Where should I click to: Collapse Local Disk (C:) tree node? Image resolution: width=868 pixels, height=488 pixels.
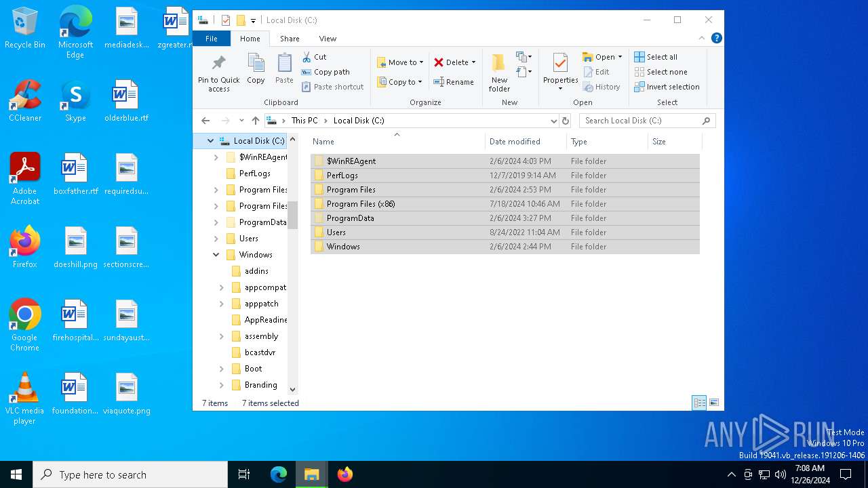(x=211, y=141)
